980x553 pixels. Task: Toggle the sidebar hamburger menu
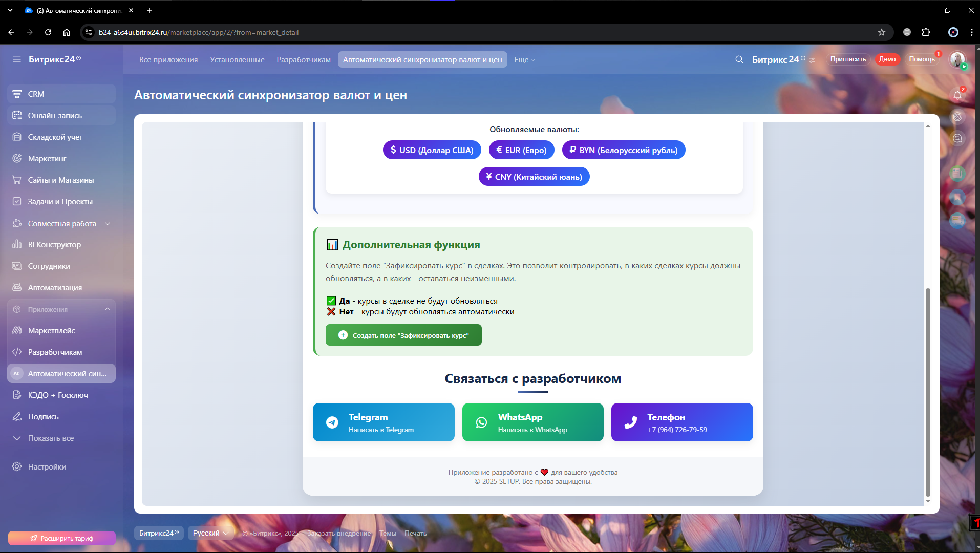point(17,59)
